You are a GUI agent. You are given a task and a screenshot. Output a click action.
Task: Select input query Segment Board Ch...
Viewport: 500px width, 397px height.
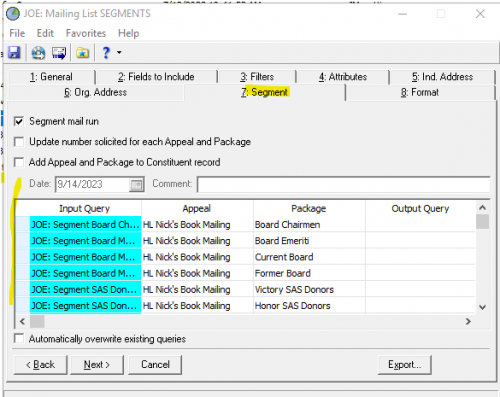click(x=85, y=225)
